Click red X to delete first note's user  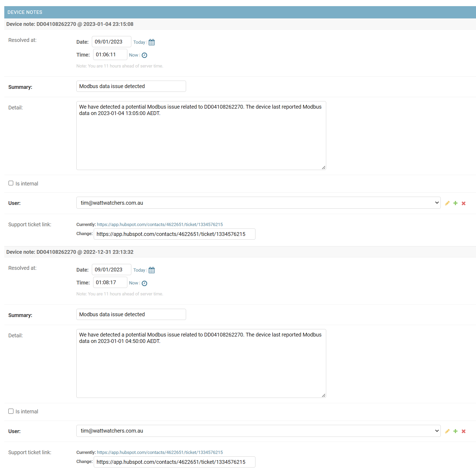pos(463,203)
